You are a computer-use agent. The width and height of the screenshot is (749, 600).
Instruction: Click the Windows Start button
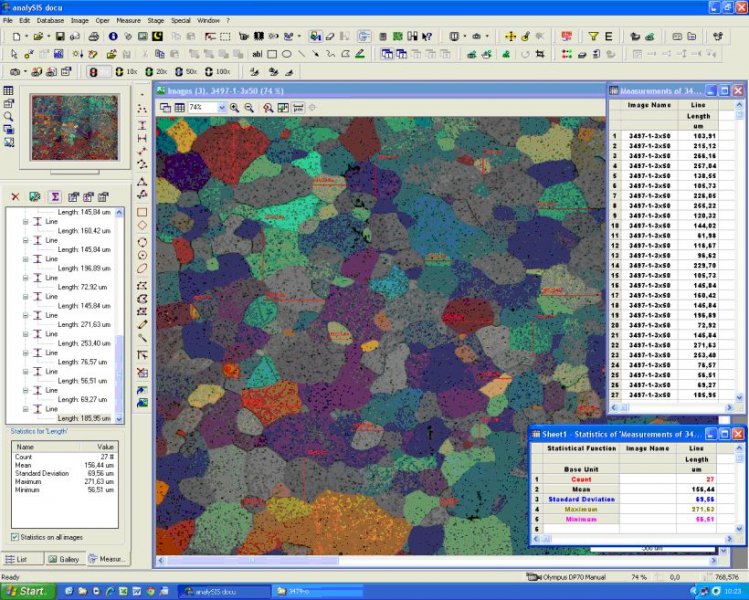28,591
